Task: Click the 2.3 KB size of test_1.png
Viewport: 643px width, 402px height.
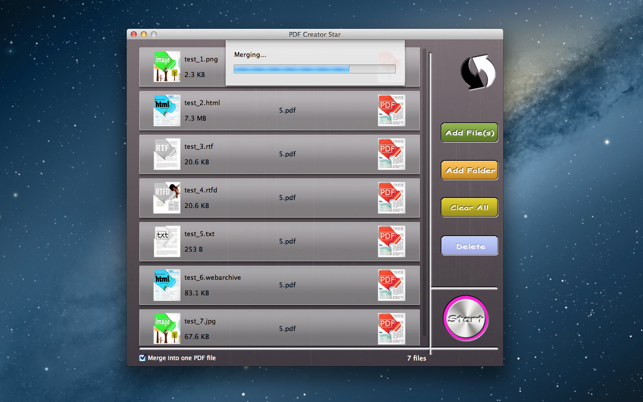Action: click(194, 75)
